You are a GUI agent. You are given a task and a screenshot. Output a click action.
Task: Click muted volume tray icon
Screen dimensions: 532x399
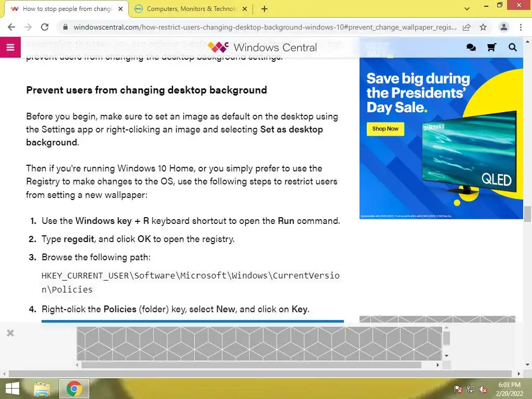[483, 389]
